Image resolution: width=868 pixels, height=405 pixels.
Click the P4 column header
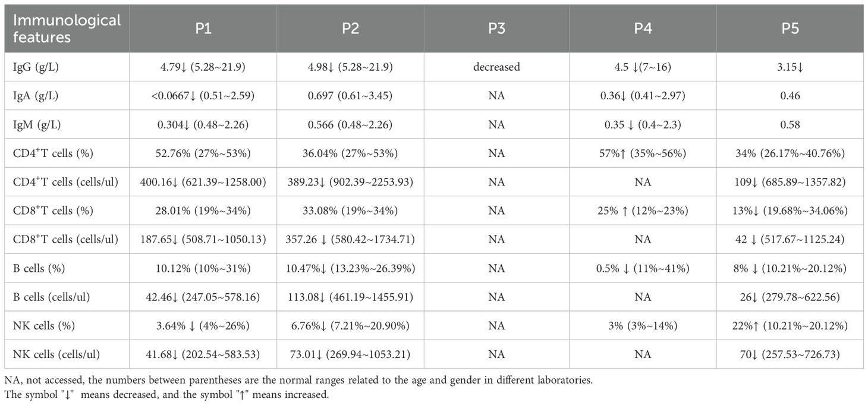[x=643, y=29]
